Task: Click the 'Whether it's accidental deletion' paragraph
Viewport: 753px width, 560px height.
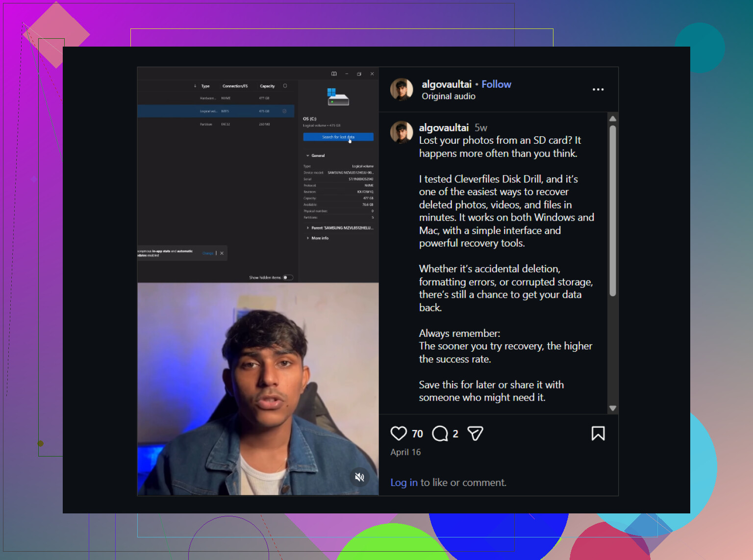Action: pos(506,288)
